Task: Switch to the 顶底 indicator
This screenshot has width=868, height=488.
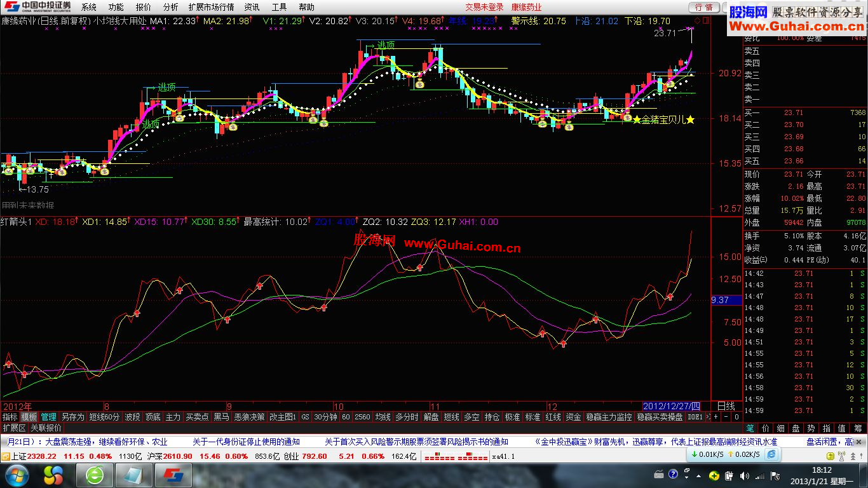Action: click(153, 417)
